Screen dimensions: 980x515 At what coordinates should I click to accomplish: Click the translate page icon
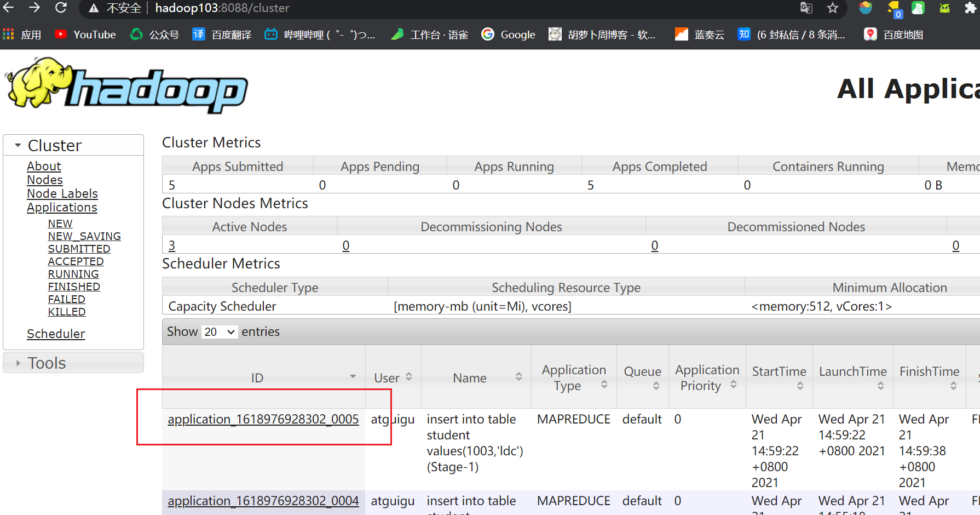(x=806, y=8)
